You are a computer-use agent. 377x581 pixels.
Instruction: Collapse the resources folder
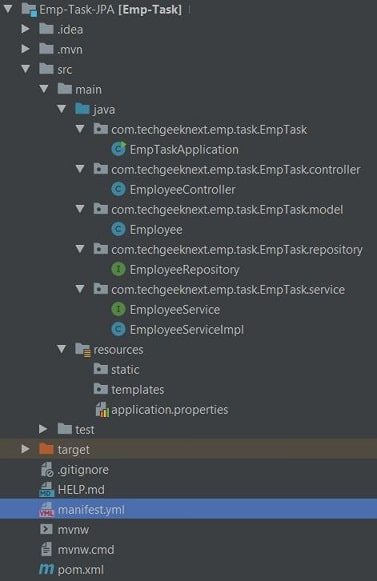point(62,349)
